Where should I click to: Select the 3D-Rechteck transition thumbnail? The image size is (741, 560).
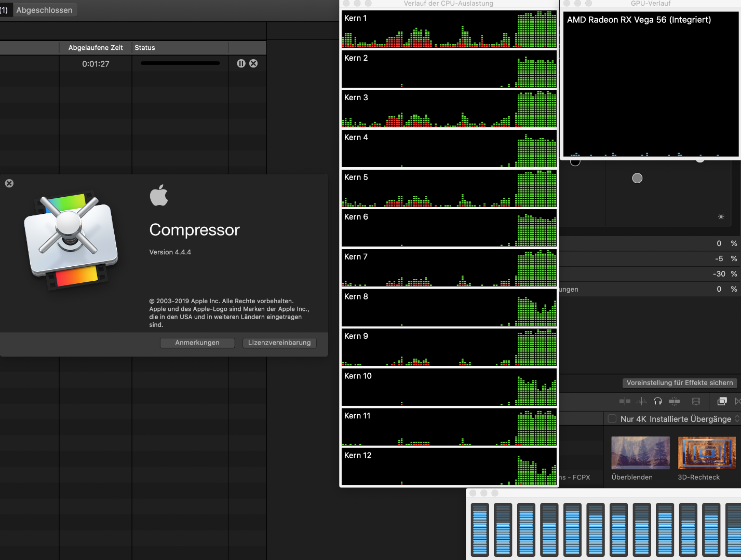click(707, 453)
